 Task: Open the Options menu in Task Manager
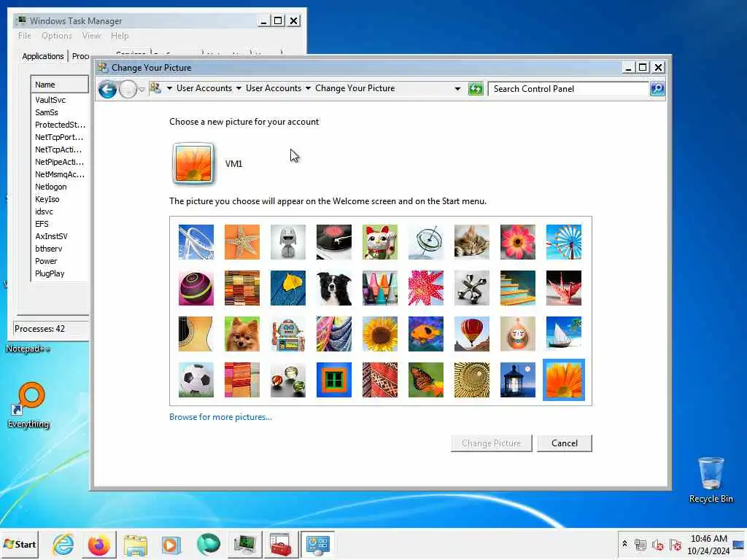point(56,36)
